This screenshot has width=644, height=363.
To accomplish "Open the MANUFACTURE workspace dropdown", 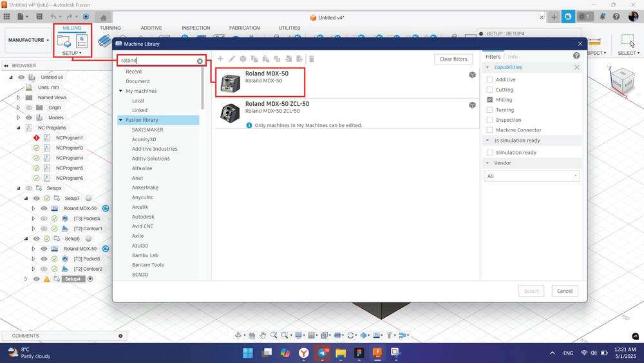I will pos(28,40).
